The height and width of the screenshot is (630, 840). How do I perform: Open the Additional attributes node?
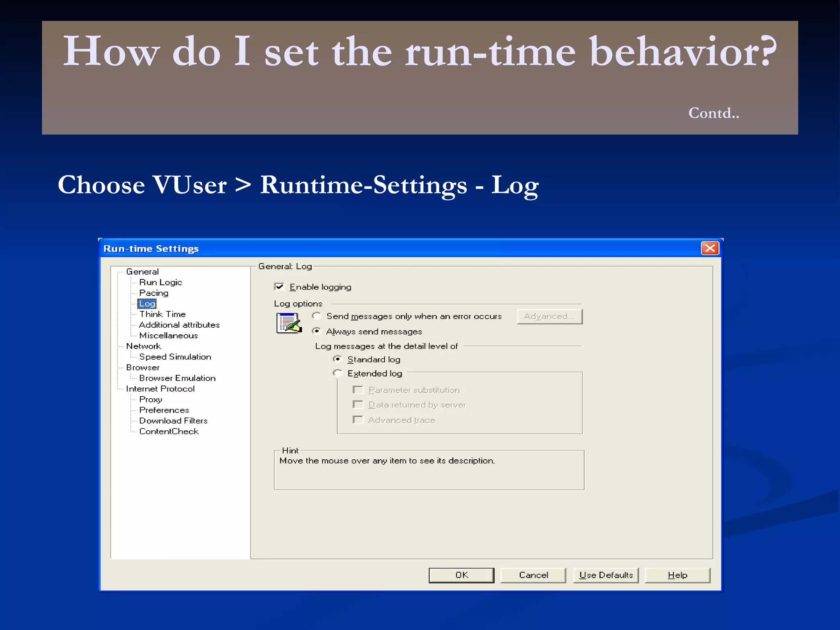pyautogui.click(x=179, y=325)
